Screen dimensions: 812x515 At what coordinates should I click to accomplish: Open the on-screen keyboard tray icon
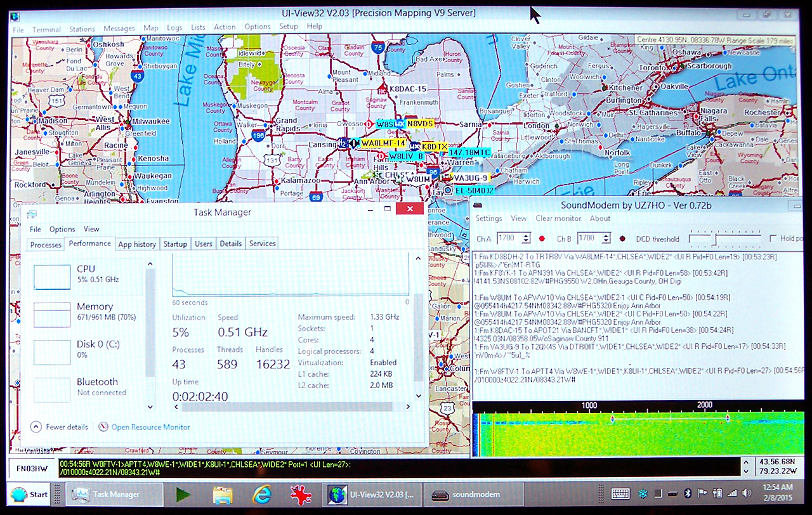coord(620,494)
